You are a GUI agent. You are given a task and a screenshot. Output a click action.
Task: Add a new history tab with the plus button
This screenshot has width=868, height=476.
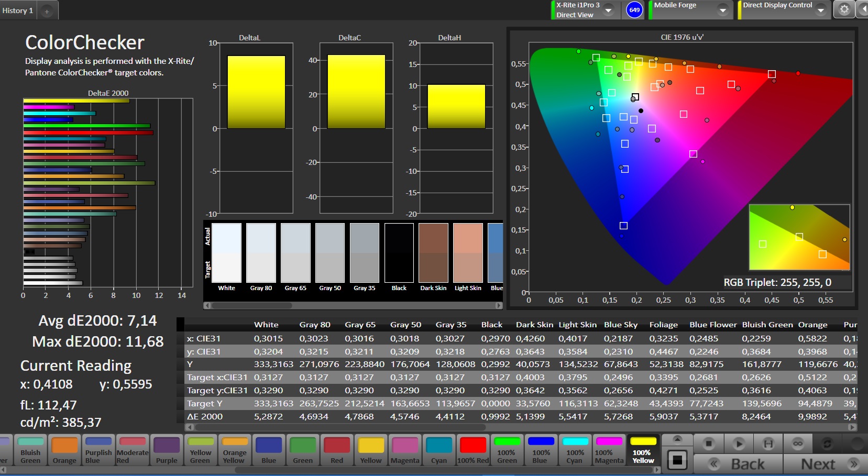(x=47, y=11)
